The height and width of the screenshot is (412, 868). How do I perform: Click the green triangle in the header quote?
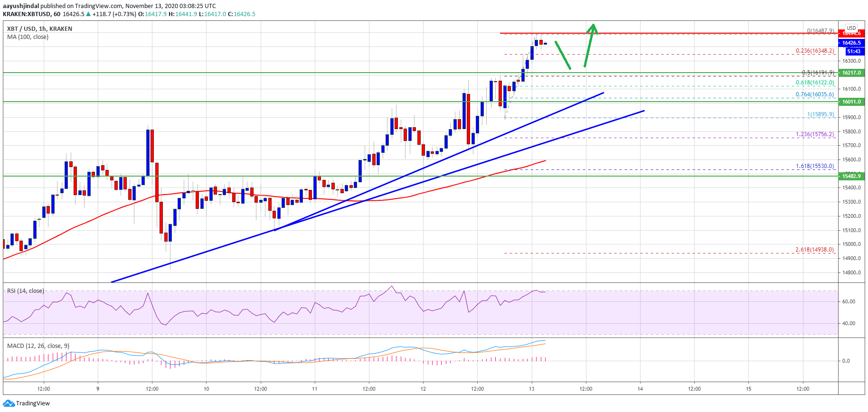click(x=88, y=14)
